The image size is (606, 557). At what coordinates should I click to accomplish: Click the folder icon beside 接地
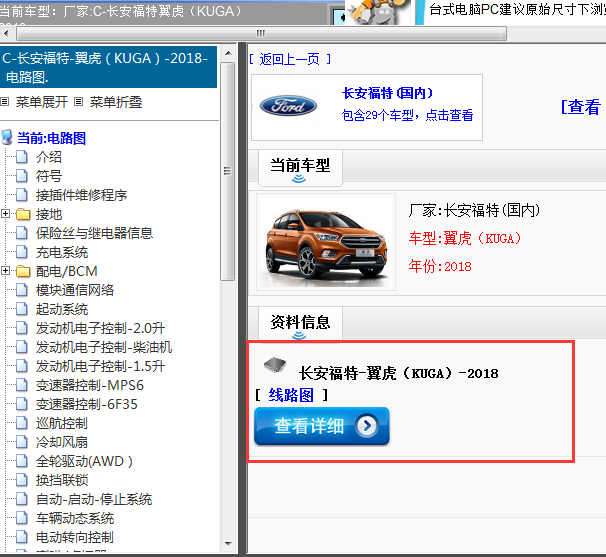(x=23, y=214)
